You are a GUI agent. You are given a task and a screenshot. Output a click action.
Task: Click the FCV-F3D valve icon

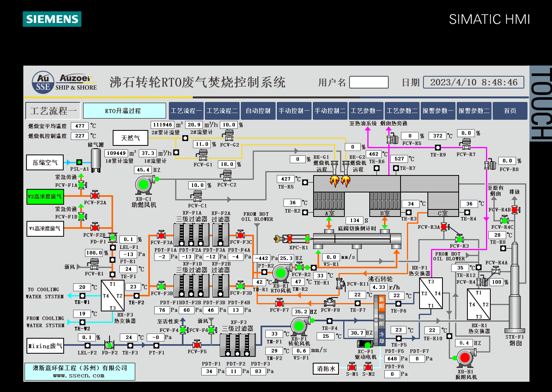(x=240, y=285)
